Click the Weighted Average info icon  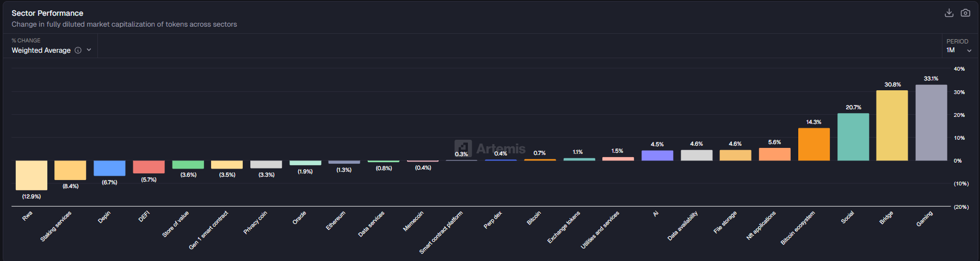78,51
